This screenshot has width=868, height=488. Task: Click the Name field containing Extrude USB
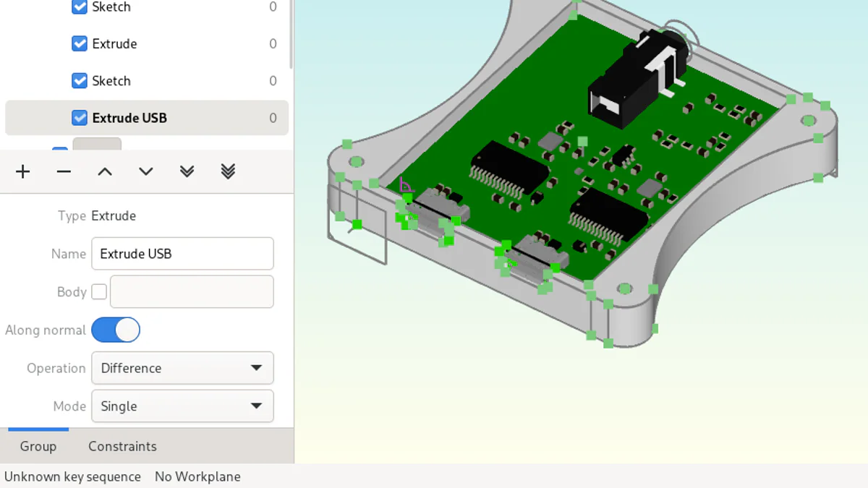tap(182, 254)
